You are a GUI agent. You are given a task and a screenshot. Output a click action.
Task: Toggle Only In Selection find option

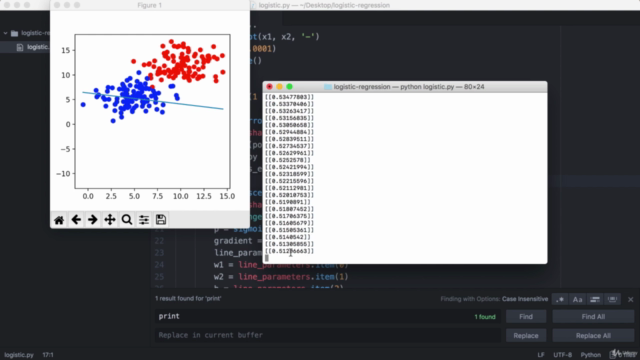point(595,299)
